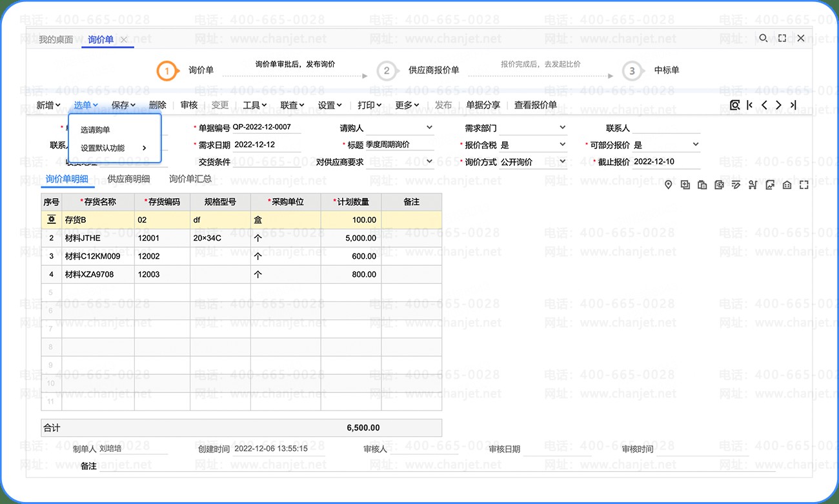The height and width of the screenshot is (504, 839).
Task: Expand the 询价方式 dropdown
Action: coord(562,161)
